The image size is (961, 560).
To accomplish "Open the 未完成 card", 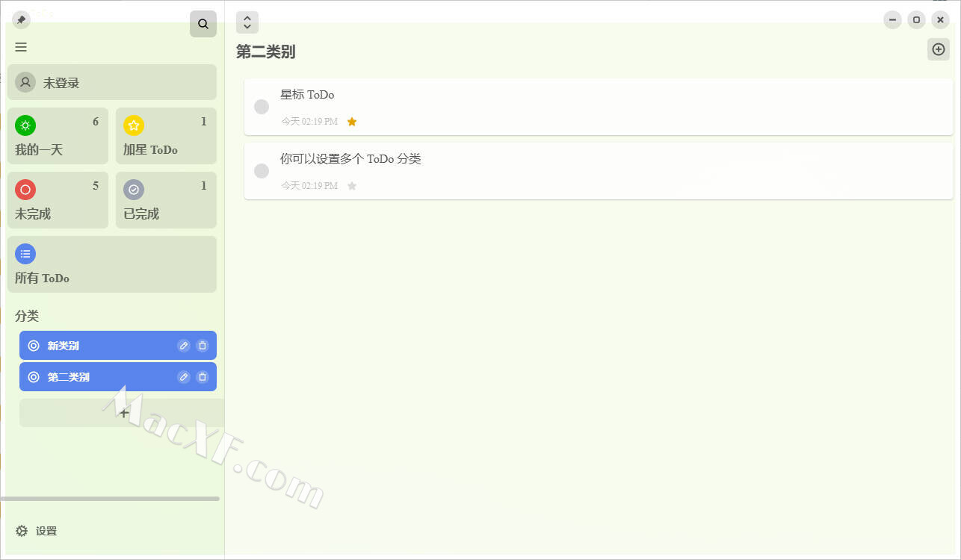I will pyautogui.click(x=58, y=200).
